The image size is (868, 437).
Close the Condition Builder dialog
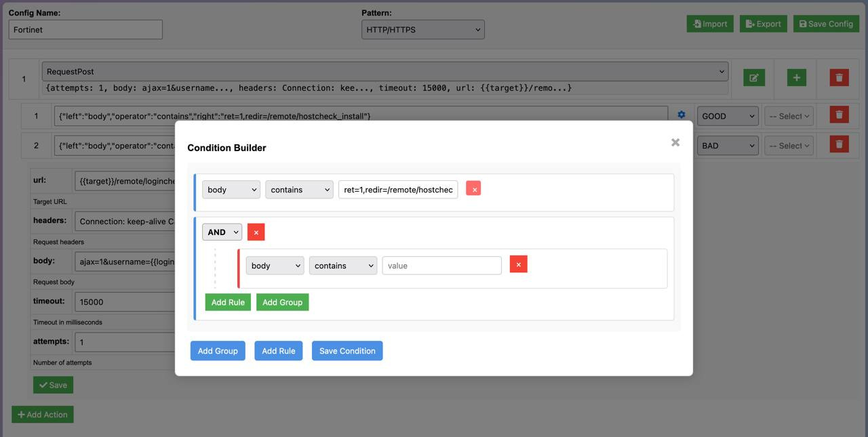[x=675, y=142]
